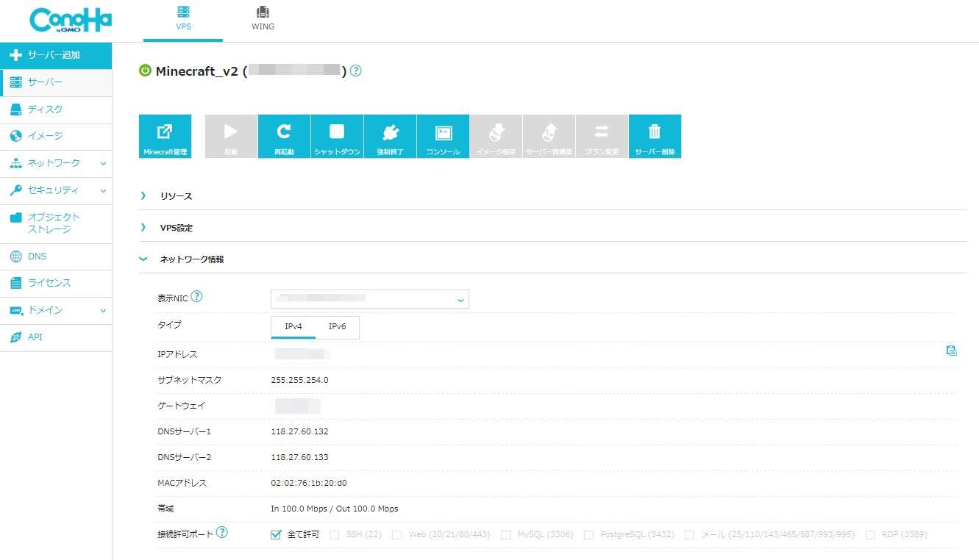Toggle the メール ports checkbox
This screenshot has height=560, width=979.
tap(689, 535)
